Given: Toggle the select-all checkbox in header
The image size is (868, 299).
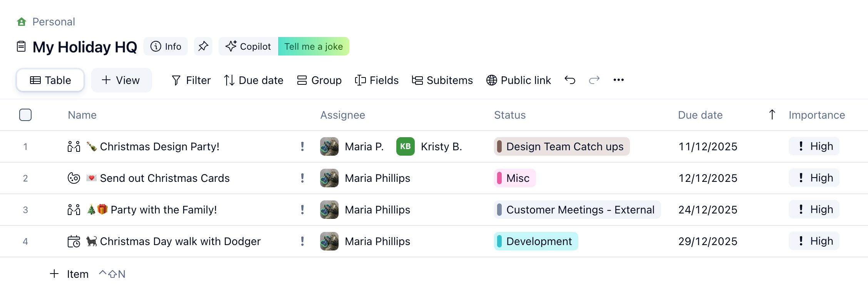Looking at the screenshot, I should [25, 115].
